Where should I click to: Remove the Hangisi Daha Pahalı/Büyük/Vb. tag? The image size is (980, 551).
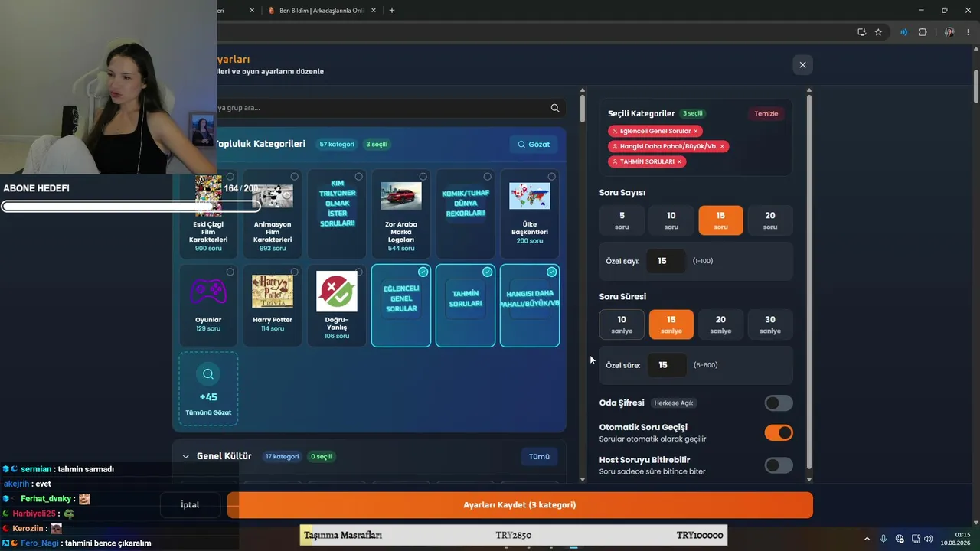click(x=722, y=146)
